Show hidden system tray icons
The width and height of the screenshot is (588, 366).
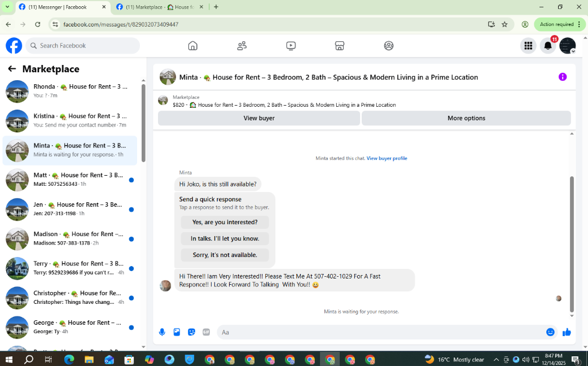point(496,360)
